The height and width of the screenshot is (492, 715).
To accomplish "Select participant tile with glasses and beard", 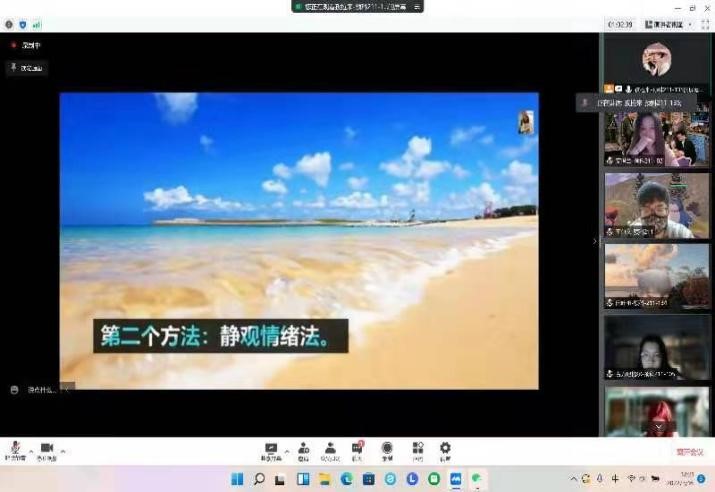I will click(657, 205).
